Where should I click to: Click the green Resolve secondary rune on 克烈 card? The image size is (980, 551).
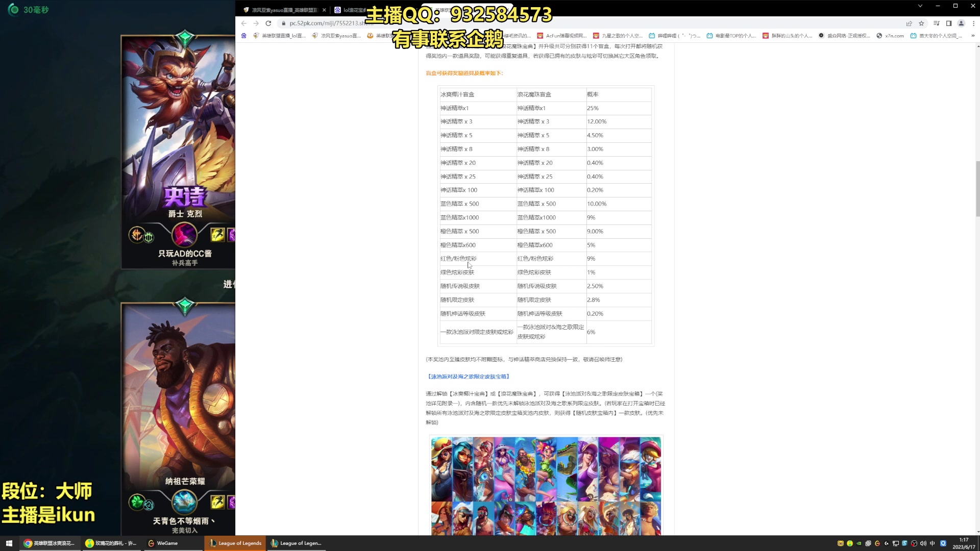[149, 237]
